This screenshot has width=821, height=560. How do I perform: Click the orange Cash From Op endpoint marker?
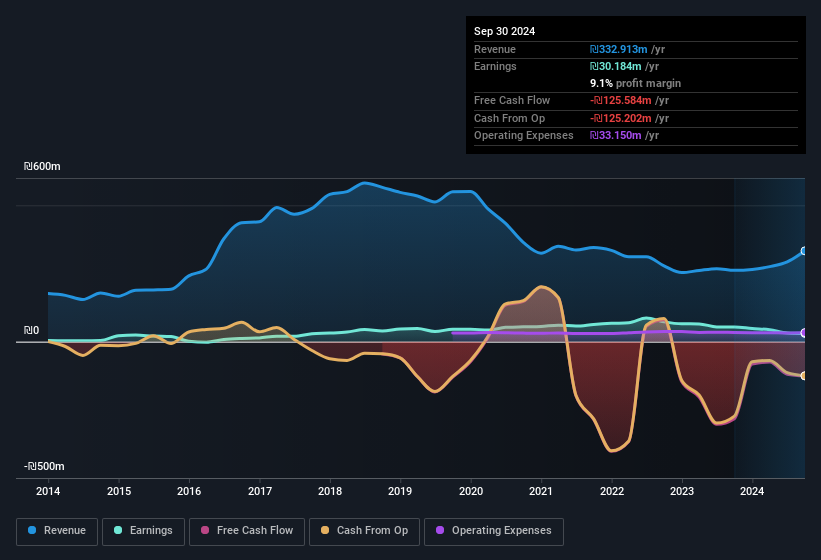pyautogui.click(x=804, y=376)
